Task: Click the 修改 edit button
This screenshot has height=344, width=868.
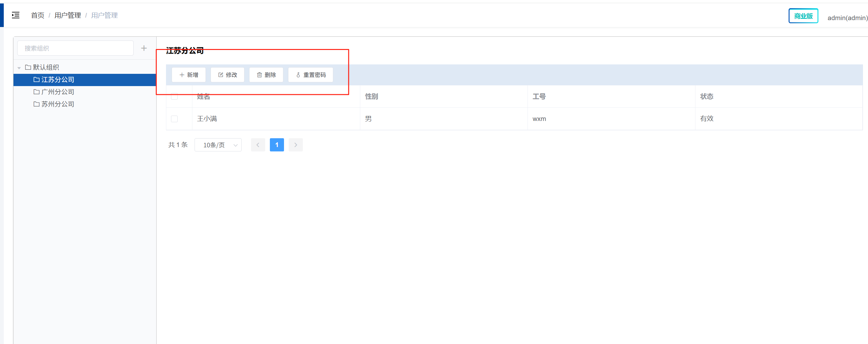Action: pos(228,75)
